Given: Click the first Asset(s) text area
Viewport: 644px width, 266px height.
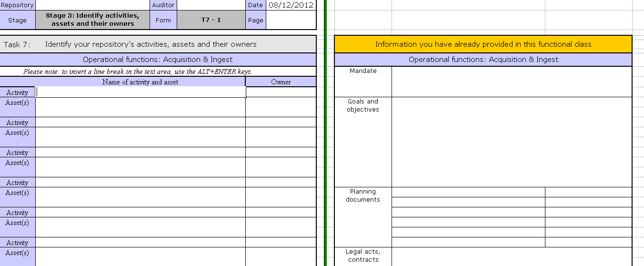Looking at the screenshot, I should [x=141, y=107].
